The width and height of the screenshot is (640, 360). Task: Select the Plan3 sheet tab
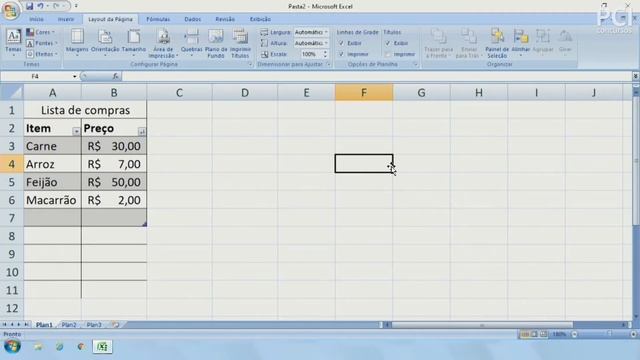[94, 325]
